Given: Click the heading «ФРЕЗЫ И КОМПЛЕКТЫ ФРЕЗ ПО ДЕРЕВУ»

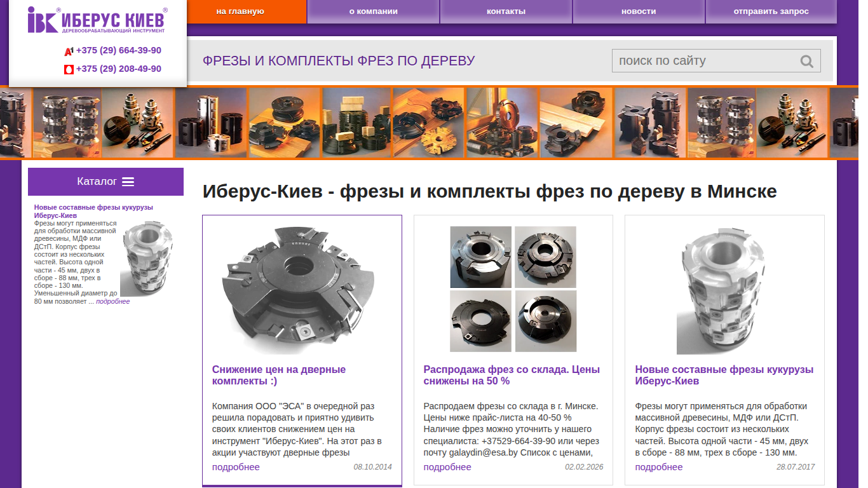Looking at the screenshot, I should [x=339, y=61].
